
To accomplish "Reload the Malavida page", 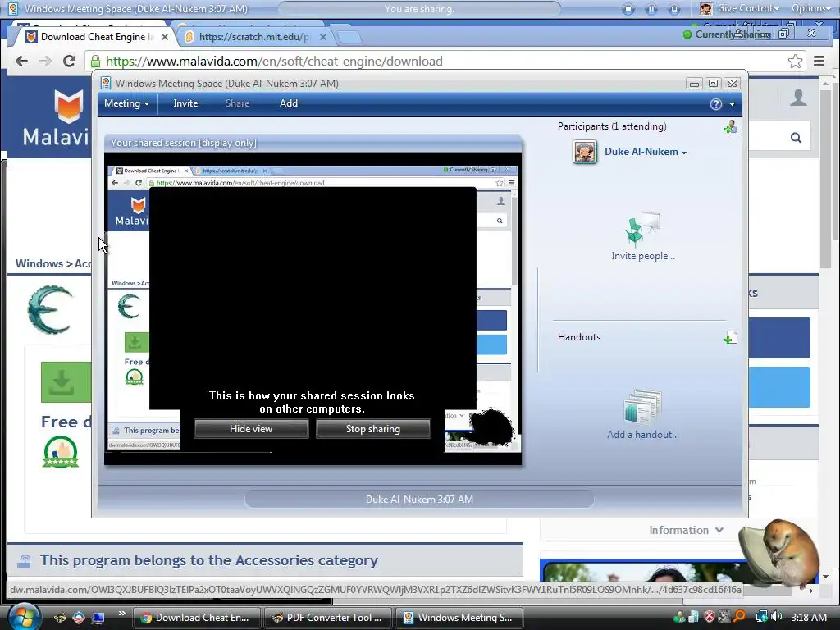I will click(69, 61).
